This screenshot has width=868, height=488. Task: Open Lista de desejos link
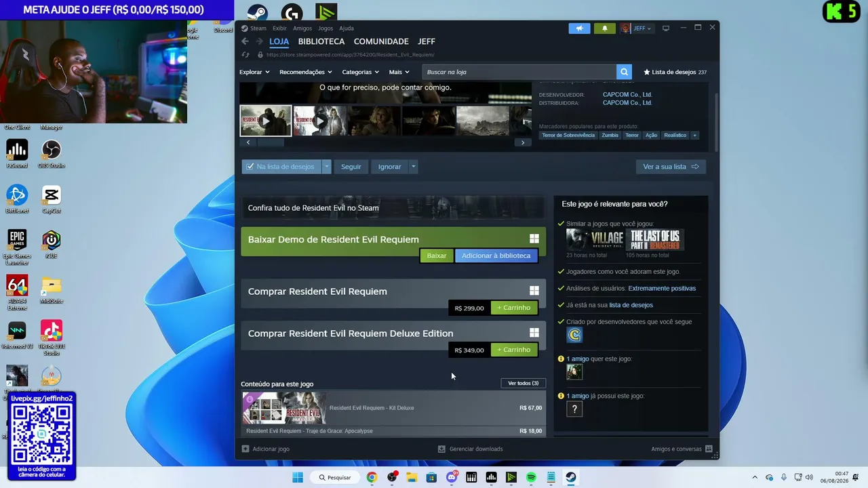pos(675,72)
